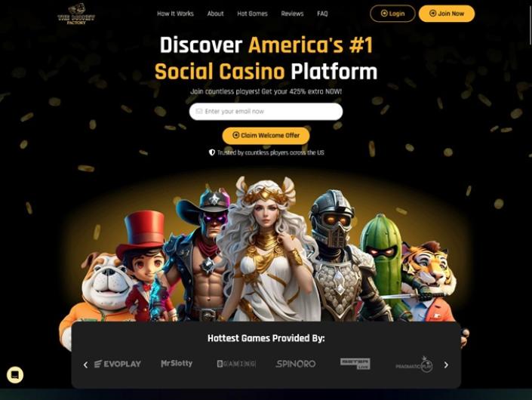Show previous providers with left arrow

(x=85, y=365)
